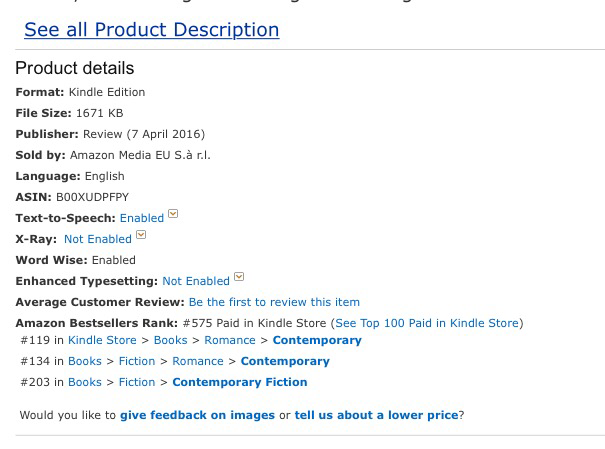
Task: Open bold Contemporary link in #134 row
Action: click(x=285, y=361)
